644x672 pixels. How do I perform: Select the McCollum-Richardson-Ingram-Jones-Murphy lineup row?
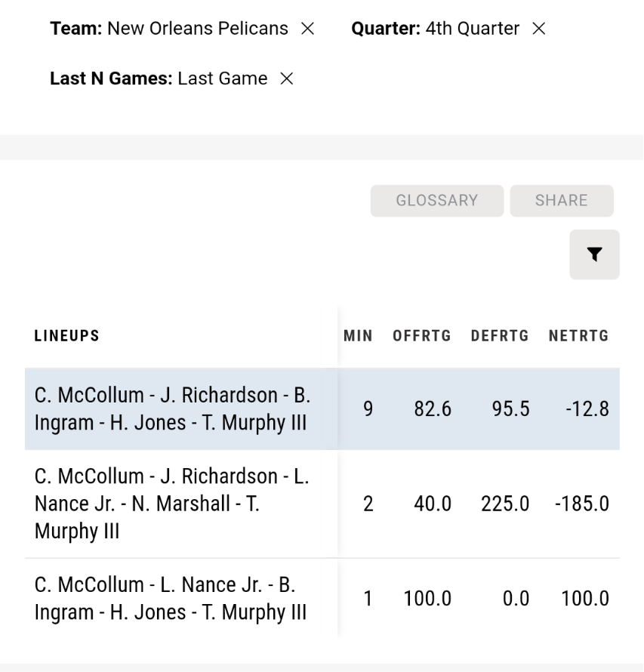coord(322,408)
